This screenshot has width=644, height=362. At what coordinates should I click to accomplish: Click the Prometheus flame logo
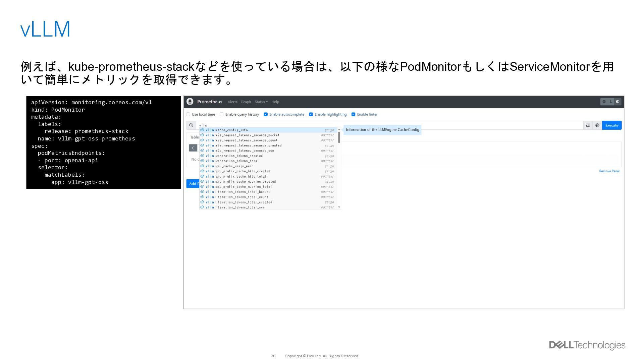[190, 102]
